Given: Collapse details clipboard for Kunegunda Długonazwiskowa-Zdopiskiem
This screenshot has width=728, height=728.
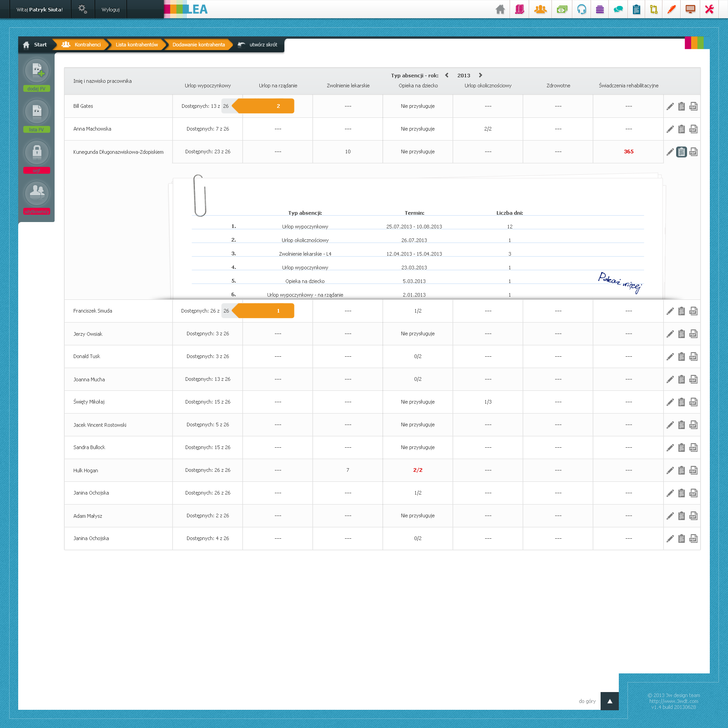Looking at the screenshot, I should pyautogui.click(x=681, y=152).
